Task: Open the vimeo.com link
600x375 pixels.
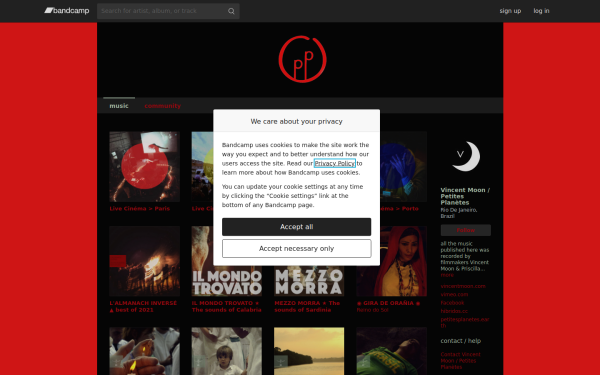Action: (x=454, y=295)
